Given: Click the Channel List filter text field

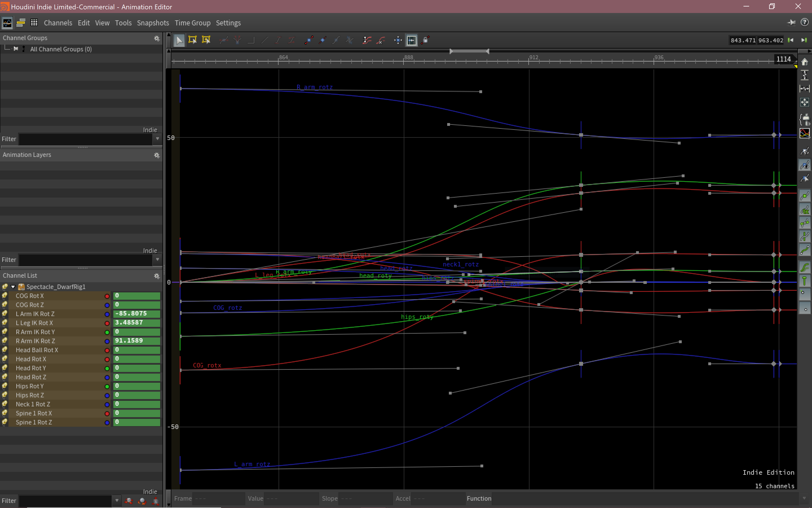Looking at the screenshot, I should point(66,500).
